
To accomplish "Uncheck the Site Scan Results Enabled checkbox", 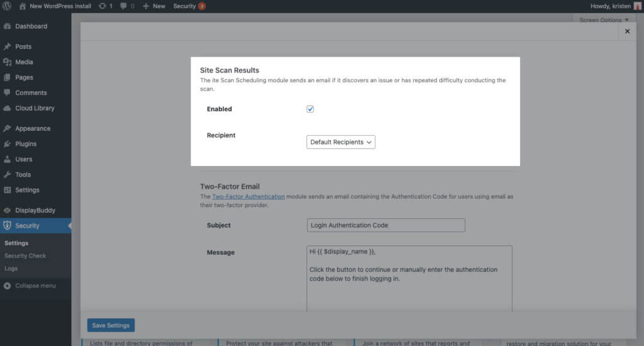I will point(310,109).
